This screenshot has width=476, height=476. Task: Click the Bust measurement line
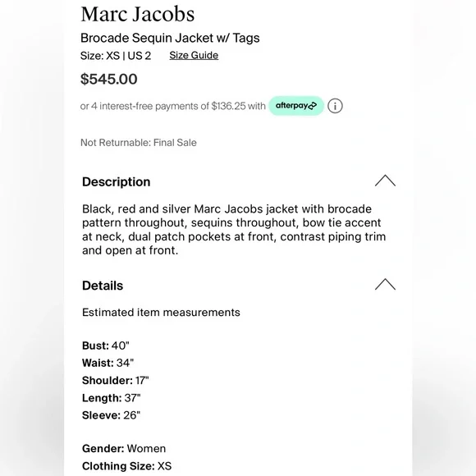106,346
